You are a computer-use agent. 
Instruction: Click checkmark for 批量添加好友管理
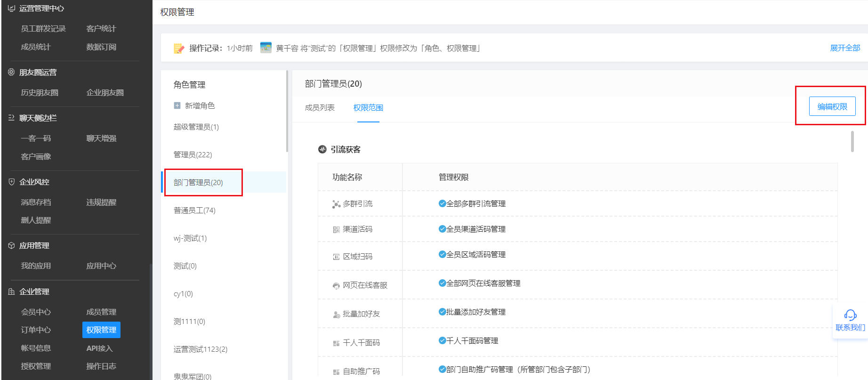[442, 312]
